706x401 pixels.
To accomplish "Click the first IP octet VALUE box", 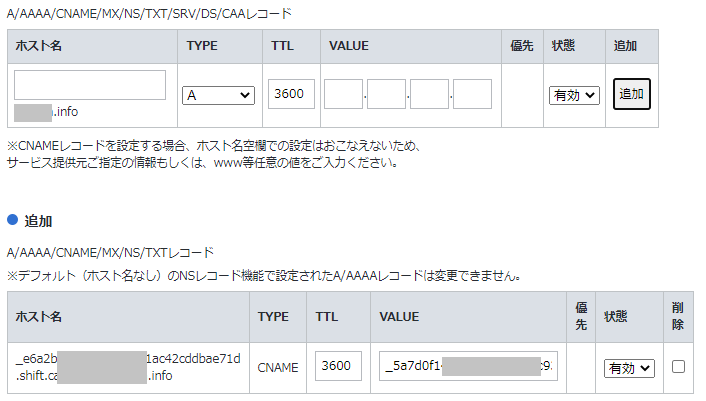I will (343, 94).
